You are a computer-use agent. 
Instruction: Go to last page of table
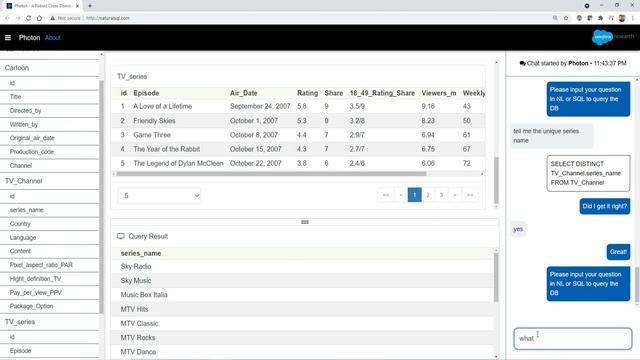470,195
